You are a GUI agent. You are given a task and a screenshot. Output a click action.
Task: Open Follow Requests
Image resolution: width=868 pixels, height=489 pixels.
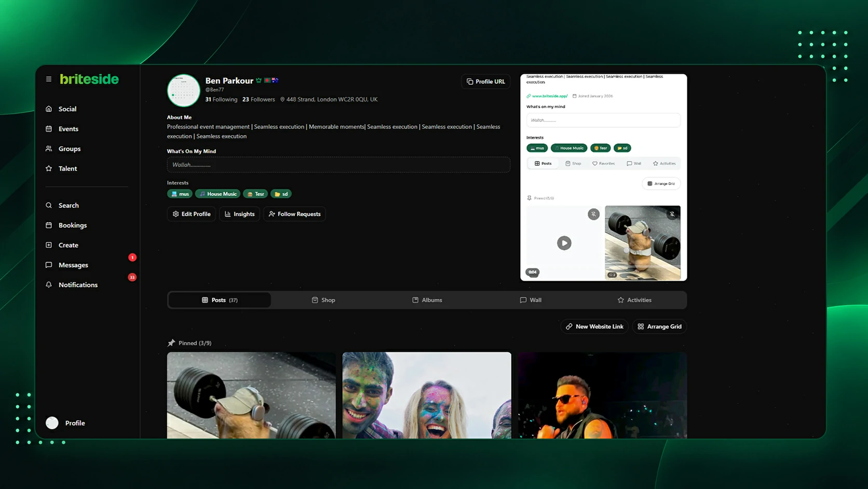point(294,214)
